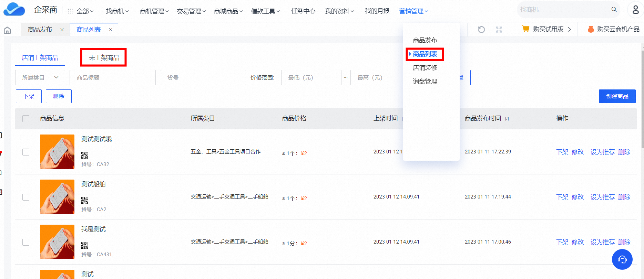Select 商品列表 in the dropdown menu
644x279 pixels.
425,54
